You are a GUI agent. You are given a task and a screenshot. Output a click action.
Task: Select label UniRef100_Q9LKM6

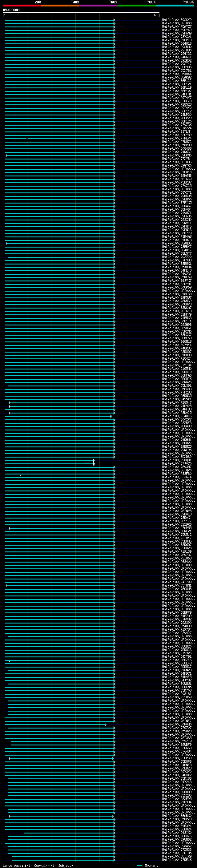point(177,155)
